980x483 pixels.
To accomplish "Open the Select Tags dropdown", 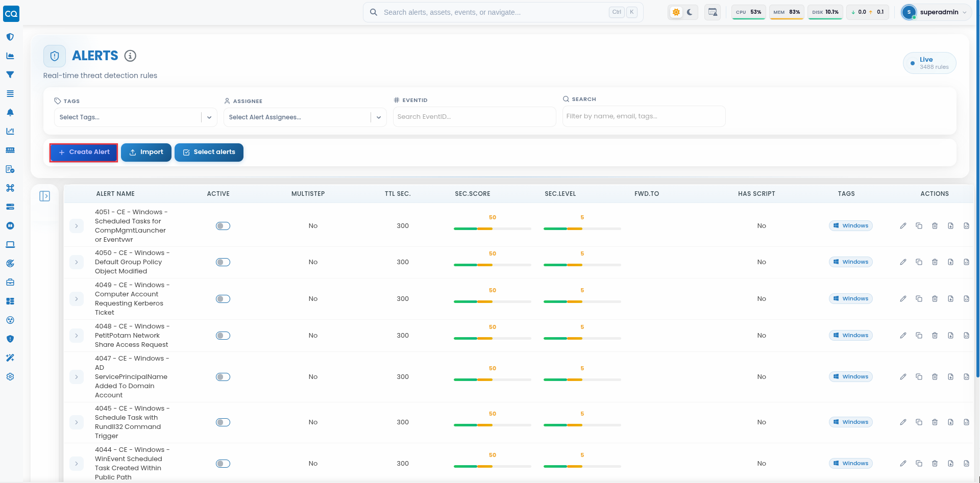I will (136, 117).
